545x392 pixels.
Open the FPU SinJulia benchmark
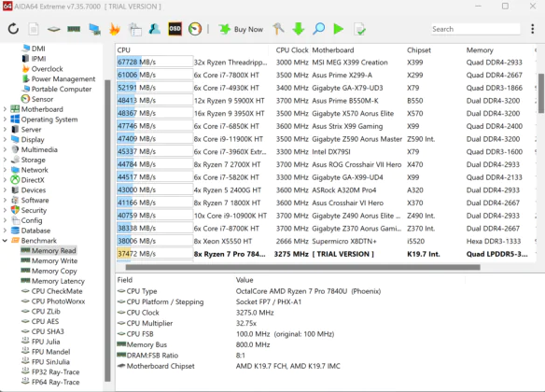pyautogui.click(x=50, y=361)
